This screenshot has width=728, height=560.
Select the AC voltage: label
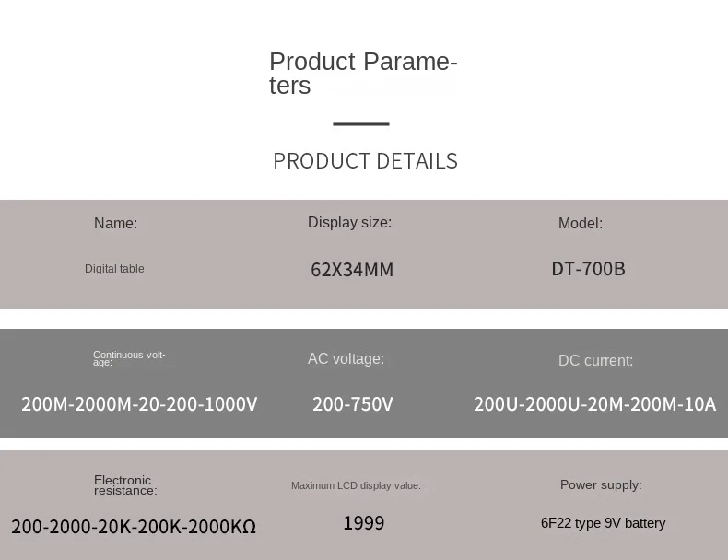tap(346, 358)
